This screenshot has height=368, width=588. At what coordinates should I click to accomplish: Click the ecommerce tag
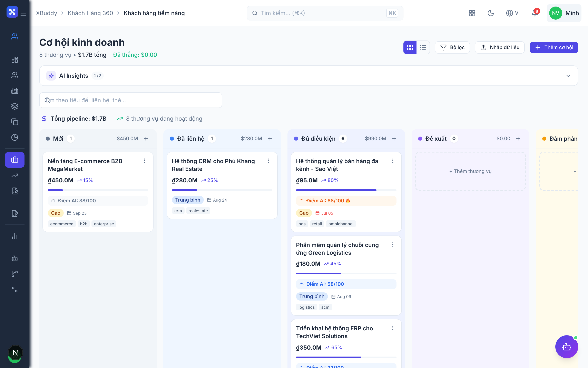coord(62,224)
